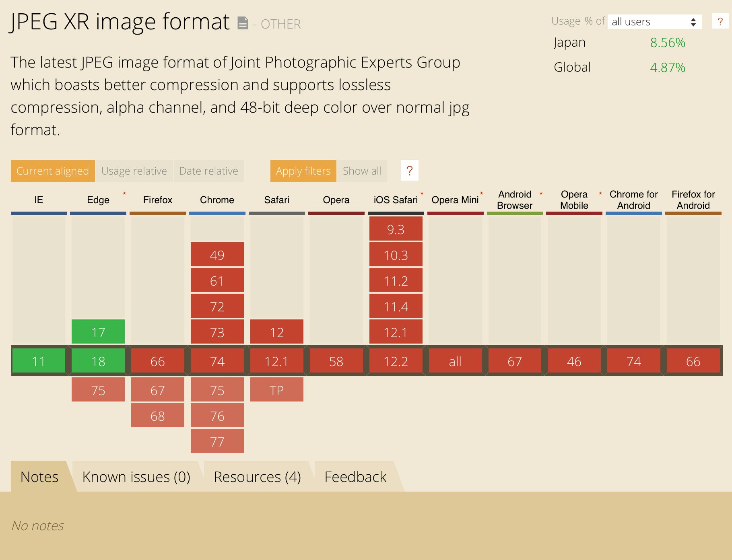Click the Show all button
732x560 pixels.
[362, 171]
